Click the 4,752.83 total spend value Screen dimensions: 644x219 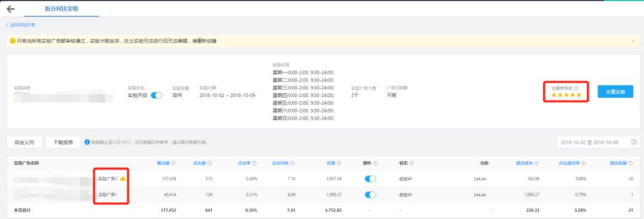pos(333,210)
